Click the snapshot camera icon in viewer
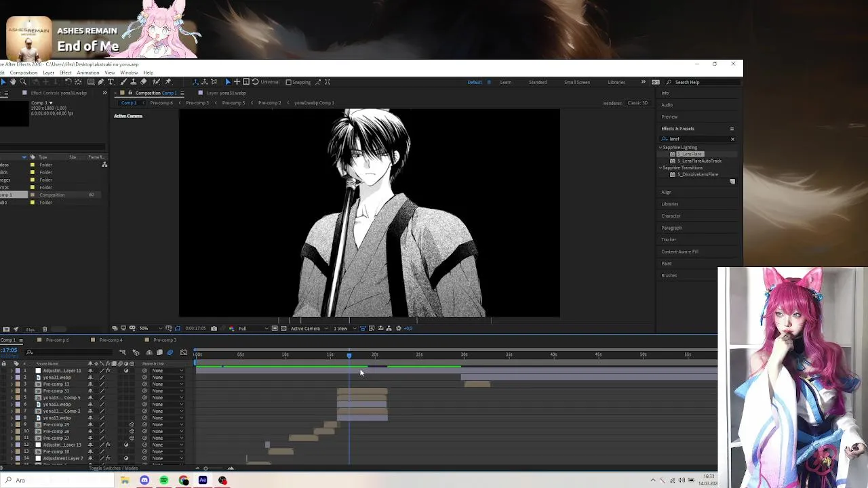The image size is (868, 488). (214, 329)
